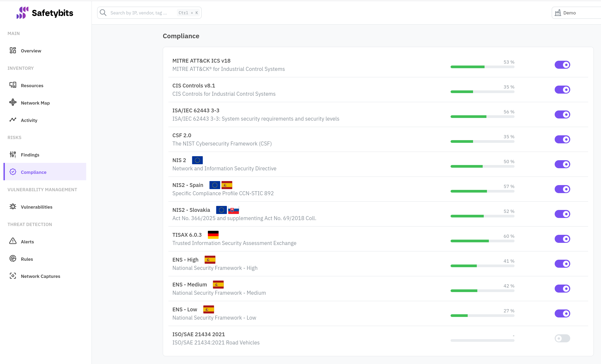Switch off CSF 2.0 compliance
Viewport: 601px width, 364px height.
point(562,139)
